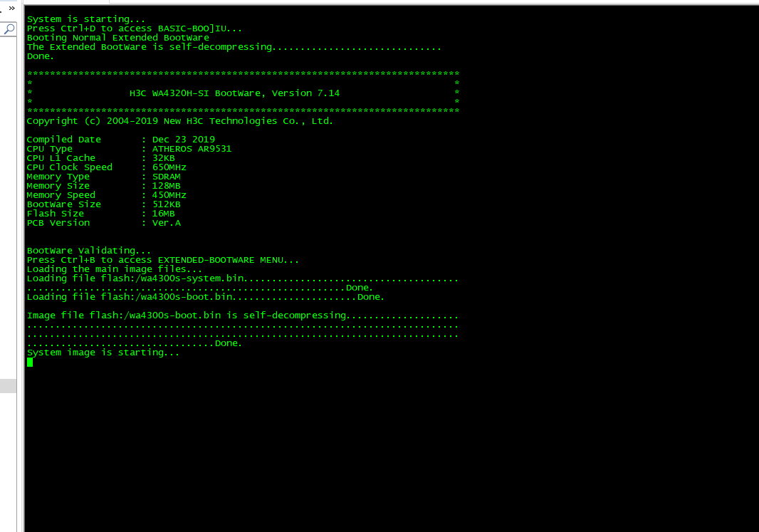Click the 'PCB Version' label

point(58,223)
